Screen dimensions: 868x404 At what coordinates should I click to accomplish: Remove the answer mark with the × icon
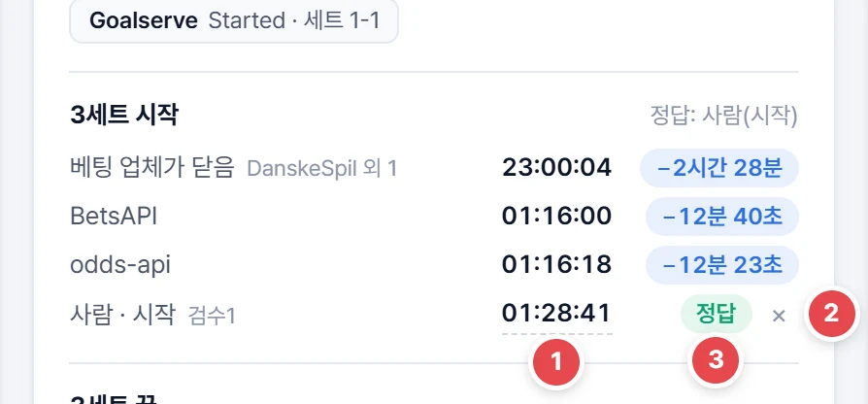tap(779, 316)
